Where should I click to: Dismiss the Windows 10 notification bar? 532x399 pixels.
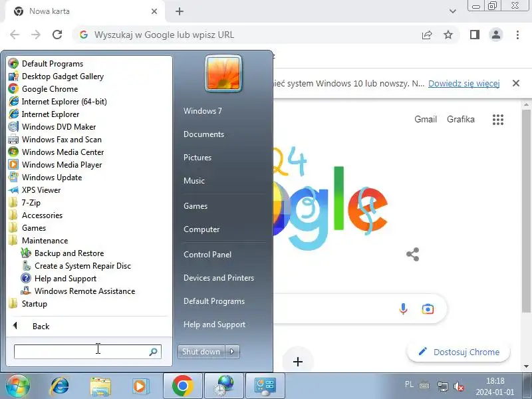click(516, 83)
